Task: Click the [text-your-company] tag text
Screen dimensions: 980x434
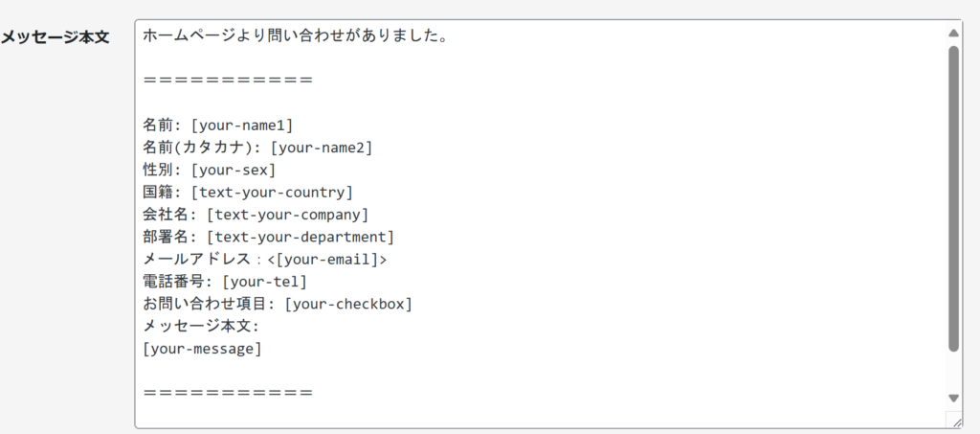Action: tap(288, 215)
